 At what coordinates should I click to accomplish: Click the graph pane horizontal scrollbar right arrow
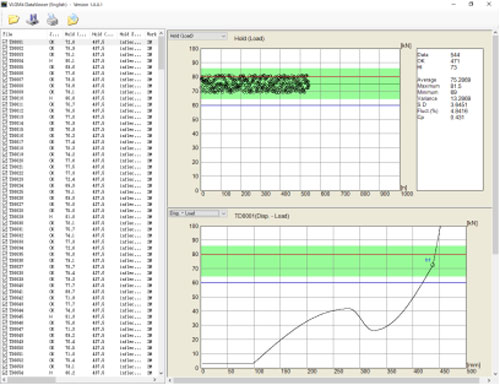489,380
